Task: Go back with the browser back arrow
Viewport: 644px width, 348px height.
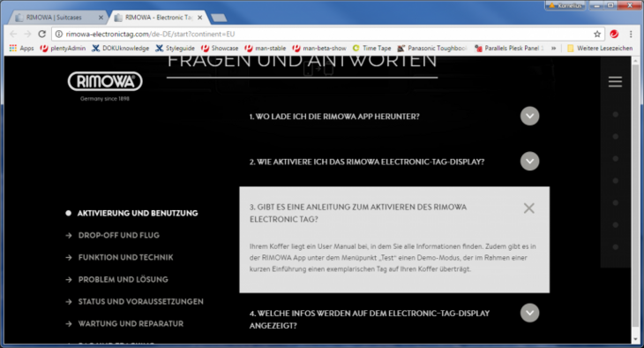Action: tap(13, 34)
